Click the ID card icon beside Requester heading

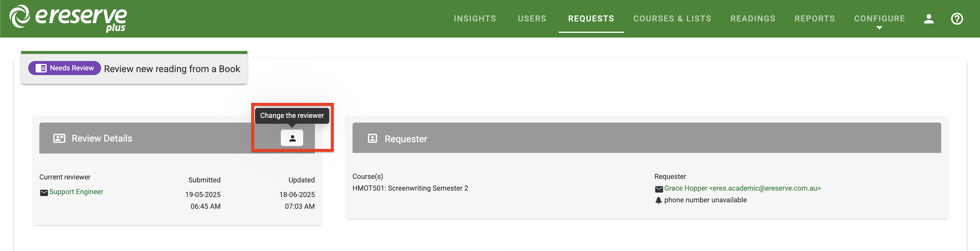point(372,139)
